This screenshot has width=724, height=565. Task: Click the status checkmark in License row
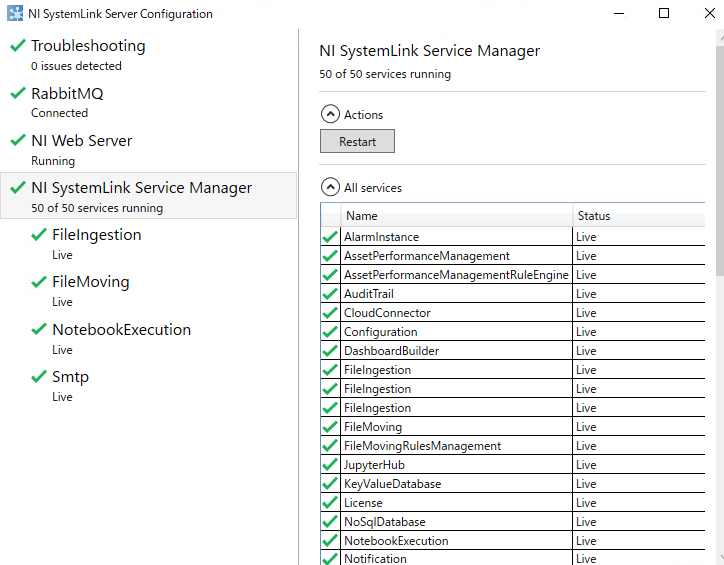tap(330, 502)
